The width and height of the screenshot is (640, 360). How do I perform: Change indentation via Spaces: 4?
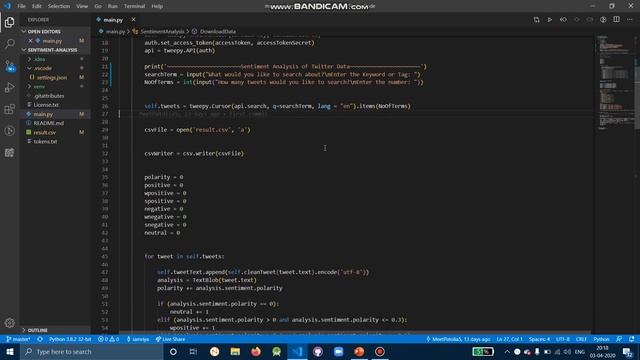539,339
